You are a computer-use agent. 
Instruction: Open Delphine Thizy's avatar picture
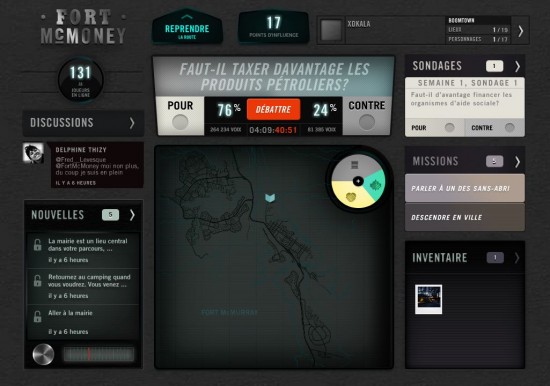click(33, 153)
